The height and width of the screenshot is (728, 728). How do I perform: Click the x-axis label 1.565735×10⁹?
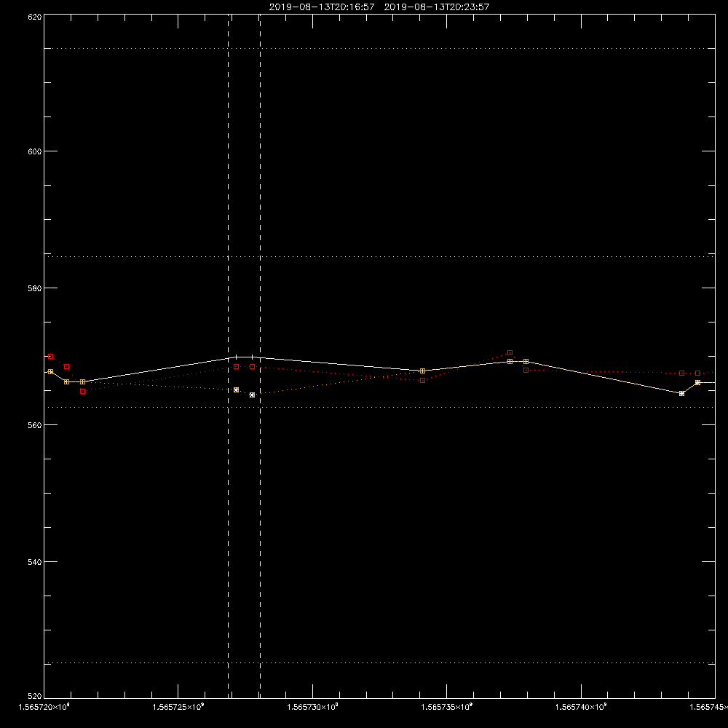[447, 707]
